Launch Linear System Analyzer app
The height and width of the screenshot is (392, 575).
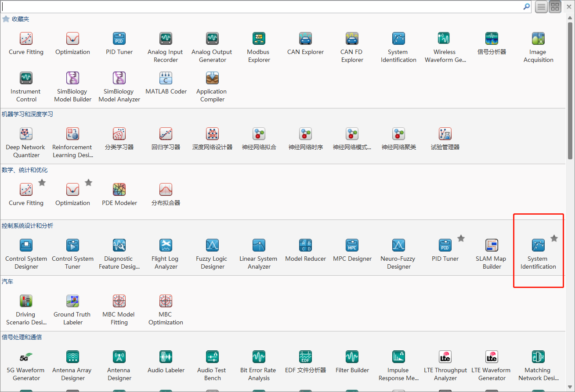tap(259, 255)
